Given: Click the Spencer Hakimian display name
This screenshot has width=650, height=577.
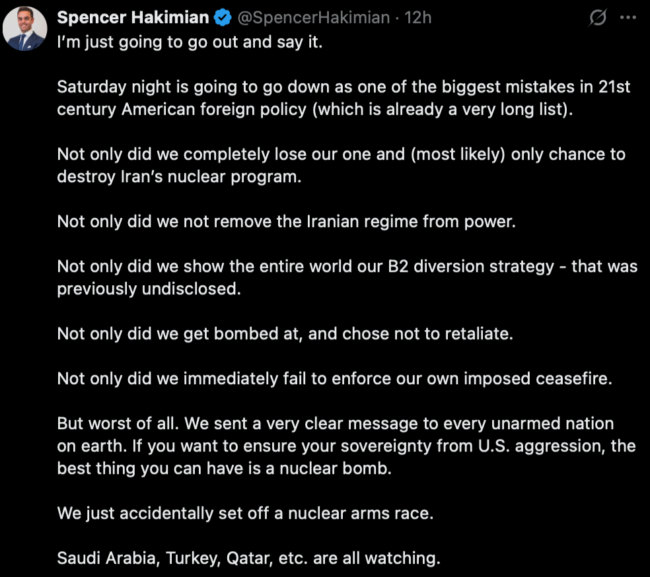Looking at the screenshot, I should (133, 18).
